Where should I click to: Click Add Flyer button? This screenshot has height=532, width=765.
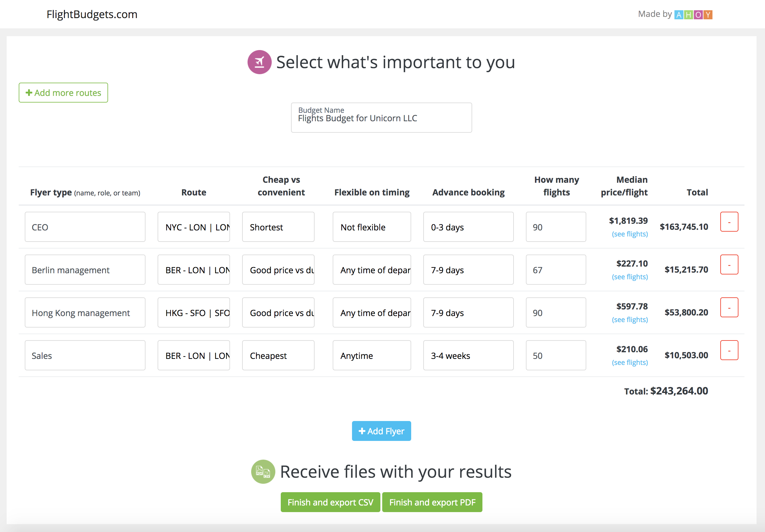[381, 431]
